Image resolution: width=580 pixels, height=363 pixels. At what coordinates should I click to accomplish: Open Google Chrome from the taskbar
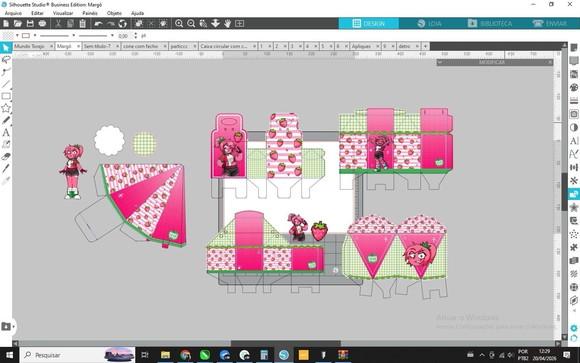(185, 355)
